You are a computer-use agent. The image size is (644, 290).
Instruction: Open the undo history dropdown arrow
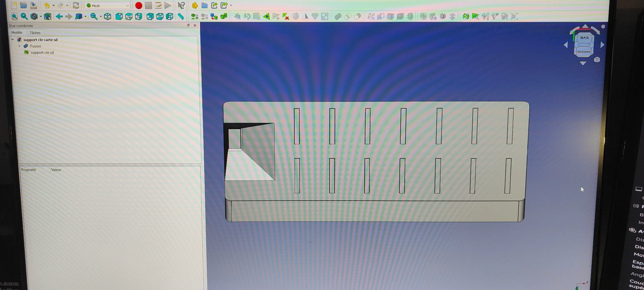pyautogui.click(x=53, y=6)
